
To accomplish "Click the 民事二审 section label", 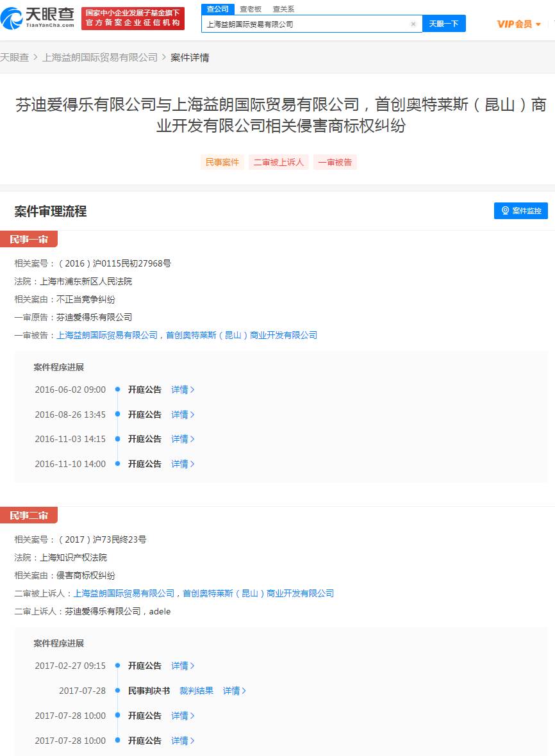I will [x=29, y=515].
